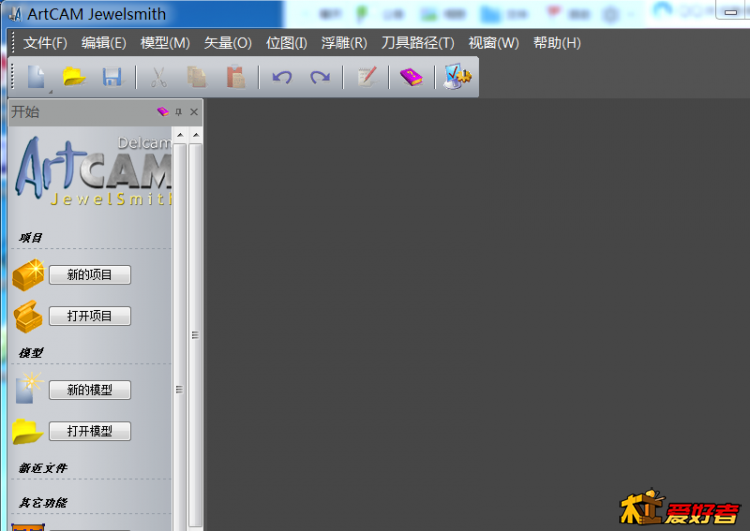Click the 其它功能 section heading
The width and height of the screenshot is (750, 531).
tap(43, 503)
